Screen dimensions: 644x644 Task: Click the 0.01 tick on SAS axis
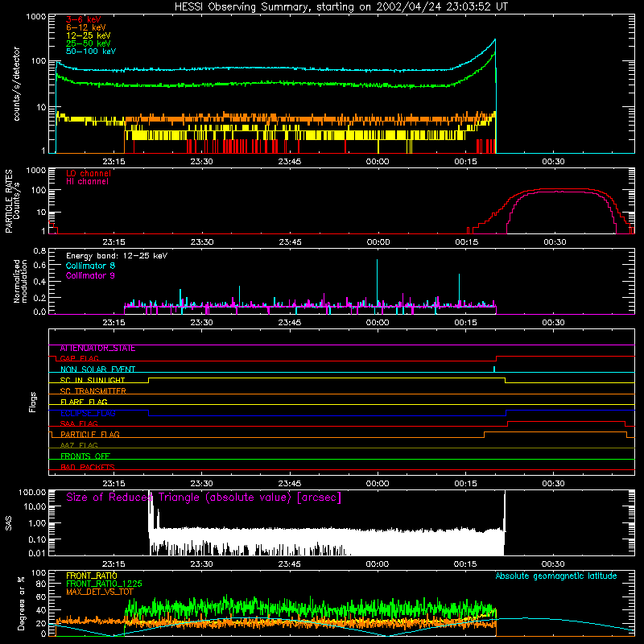pos(37,553)
